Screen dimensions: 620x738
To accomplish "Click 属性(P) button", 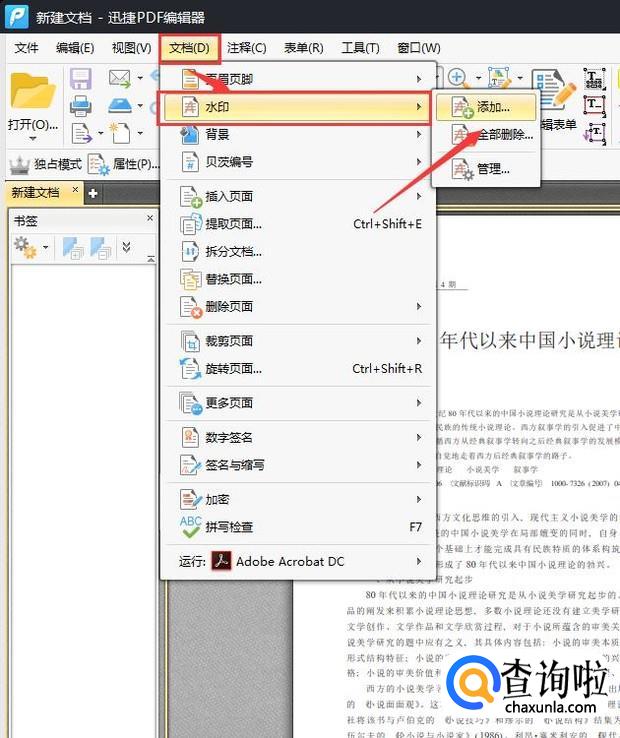I will [x=124, y=164].
